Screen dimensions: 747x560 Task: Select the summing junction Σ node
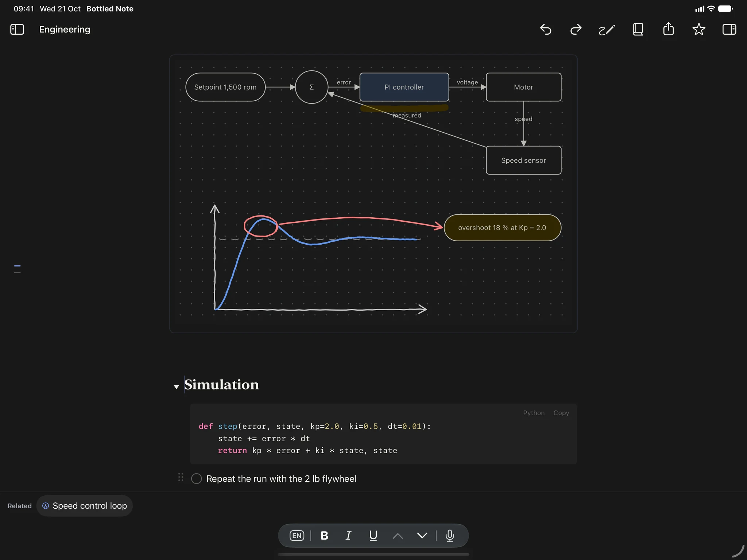311,87
